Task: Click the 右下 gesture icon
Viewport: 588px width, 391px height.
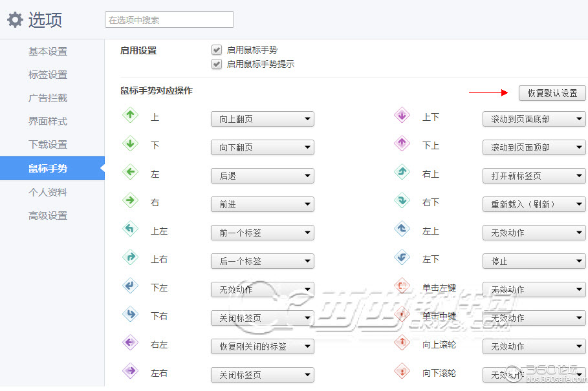Action: pyautogui.click(x=402, y=200)
